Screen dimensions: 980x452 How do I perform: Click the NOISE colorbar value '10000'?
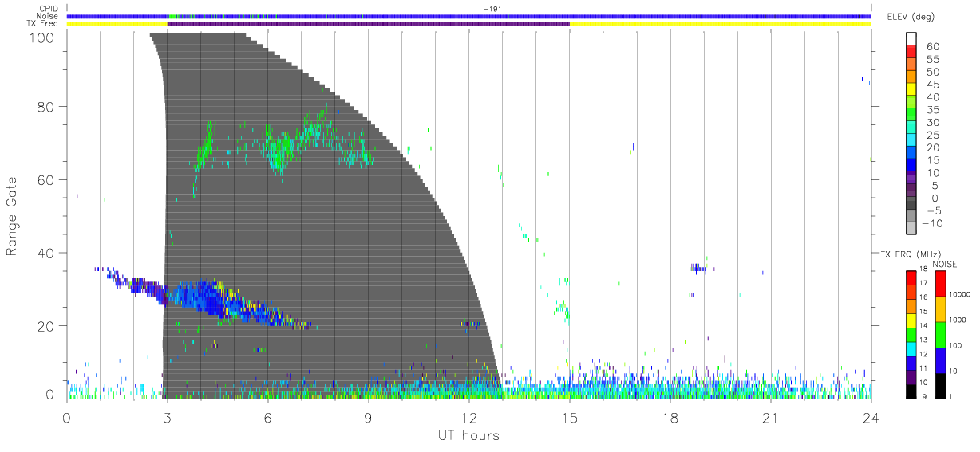[958, 294]
